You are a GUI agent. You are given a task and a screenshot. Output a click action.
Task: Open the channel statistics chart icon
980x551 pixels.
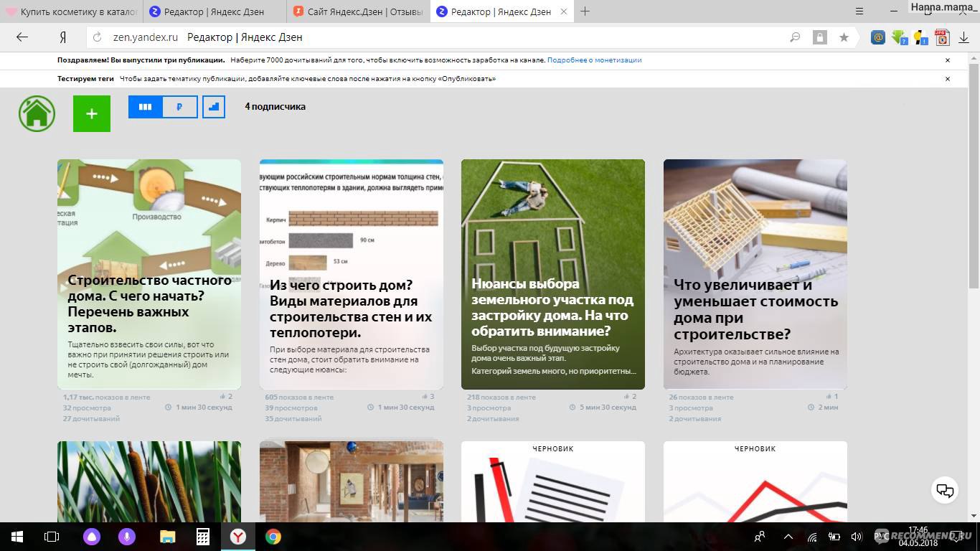pos(214,107)
